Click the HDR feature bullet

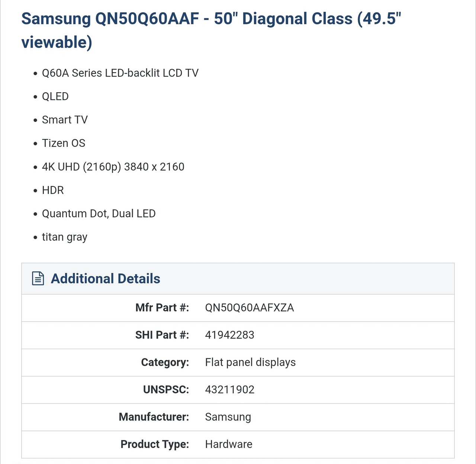(x=53, y=190)
